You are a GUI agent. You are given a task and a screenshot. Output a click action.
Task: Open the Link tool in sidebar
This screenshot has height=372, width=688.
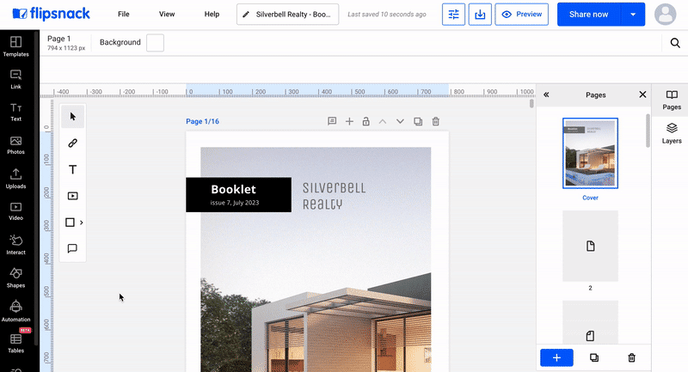coord(16,79)
